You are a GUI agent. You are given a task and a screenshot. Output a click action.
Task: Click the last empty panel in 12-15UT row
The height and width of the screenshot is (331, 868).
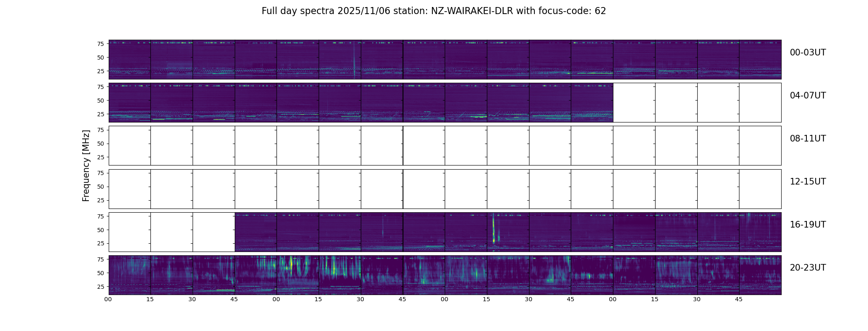click(x=760, y=189)
